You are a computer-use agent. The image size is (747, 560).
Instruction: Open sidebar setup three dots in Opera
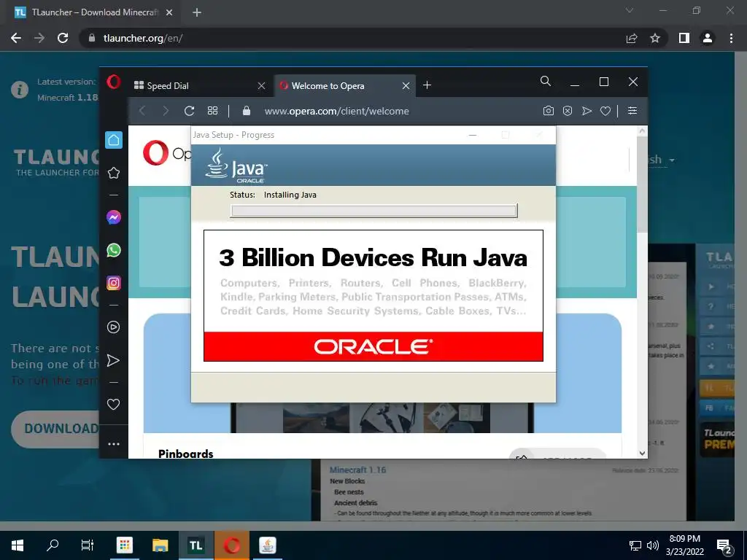(x=113, y=444)
